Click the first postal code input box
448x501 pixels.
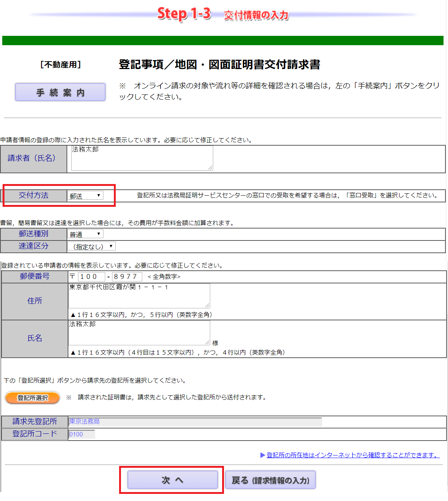click(91, 277)
